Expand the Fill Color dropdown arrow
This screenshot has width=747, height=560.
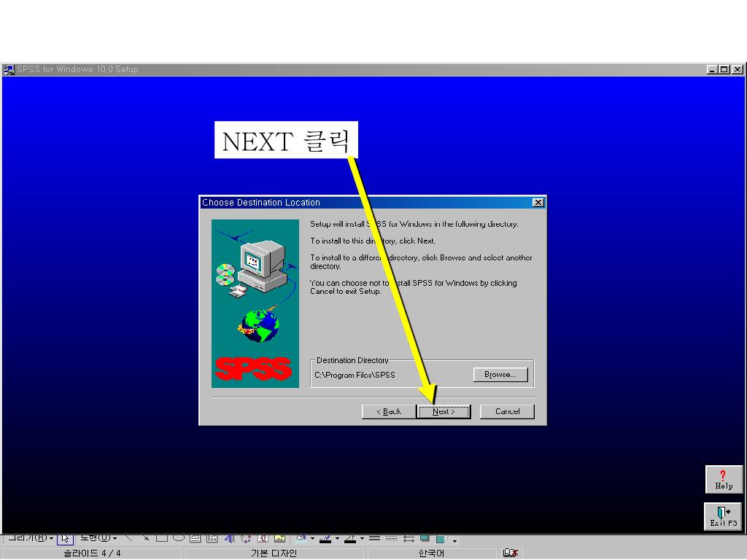312,539
